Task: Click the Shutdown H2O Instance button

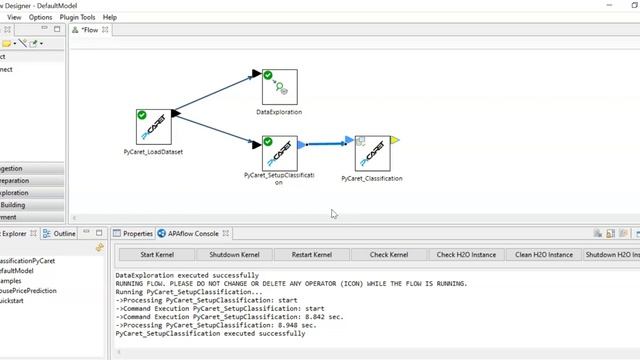Action: (612, 255)
